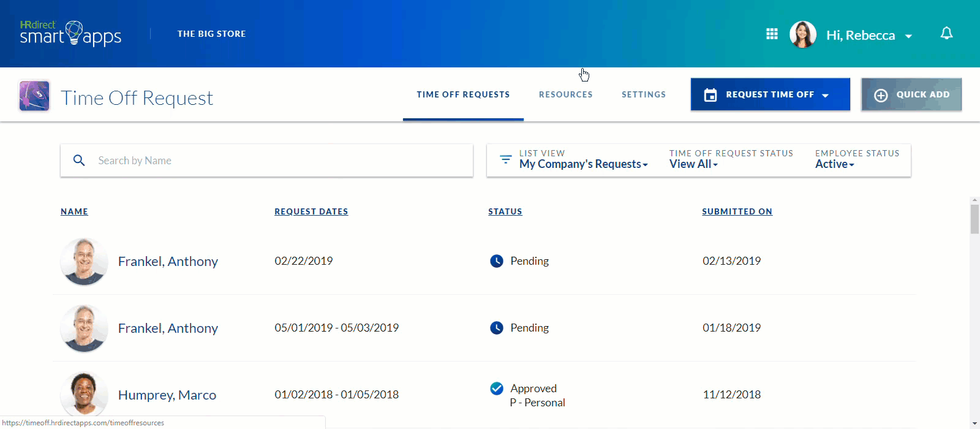This screenshot has height=429, width=980.
Task: Click the scrollbar up arrow
Action: (974, 200)
